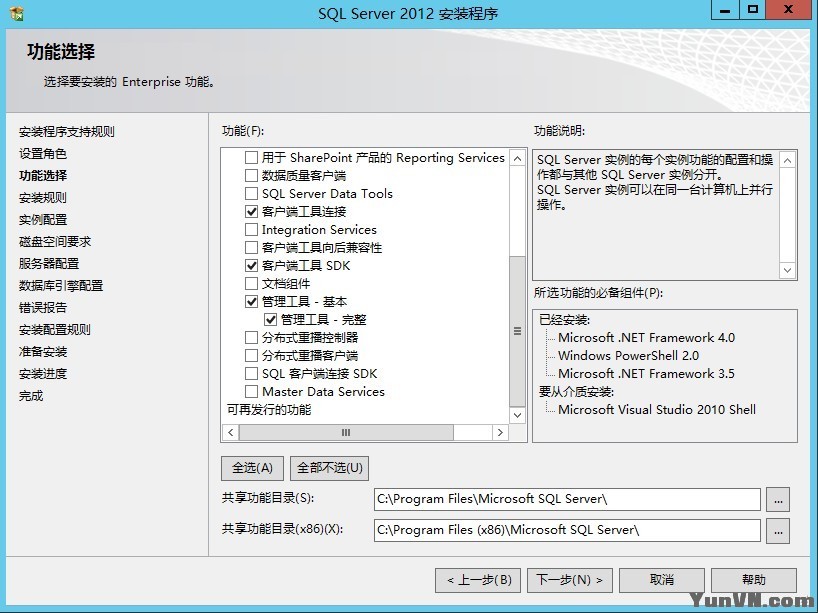Image resolution: width=818 pixels, height=613 pixels.
Task: Maximize the SQL Server 2012 setup window
Action: tap(753, 10)
